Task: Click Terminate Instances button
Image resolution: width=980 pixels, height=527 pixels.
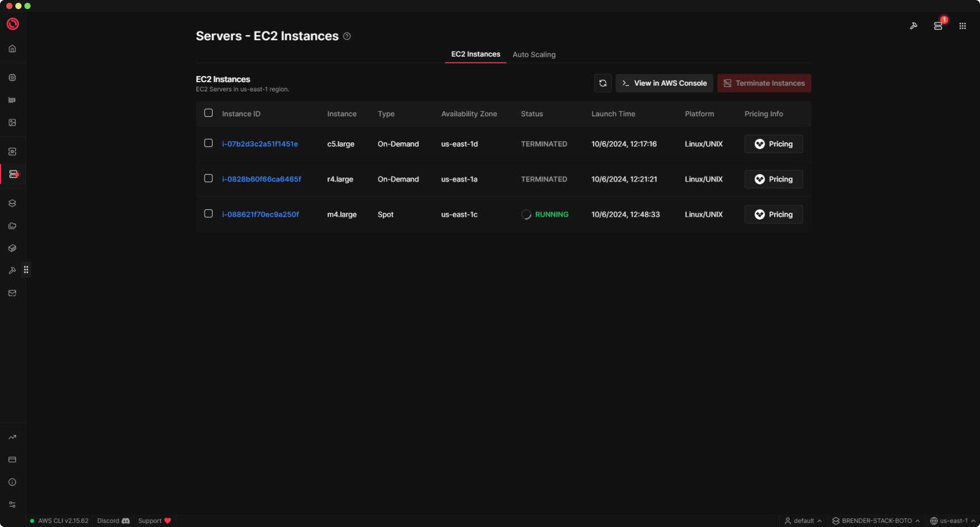Action: coord(764,83)
